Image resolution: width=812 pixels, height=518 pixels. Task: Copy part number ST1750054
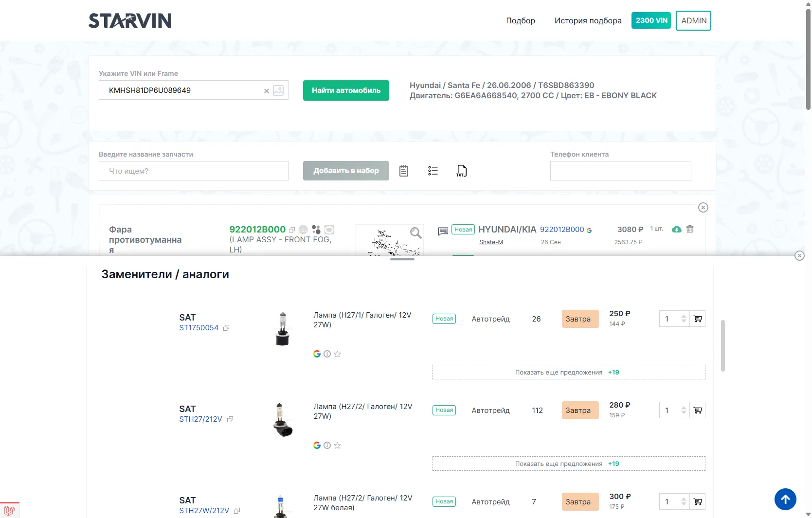coord(226,328)
